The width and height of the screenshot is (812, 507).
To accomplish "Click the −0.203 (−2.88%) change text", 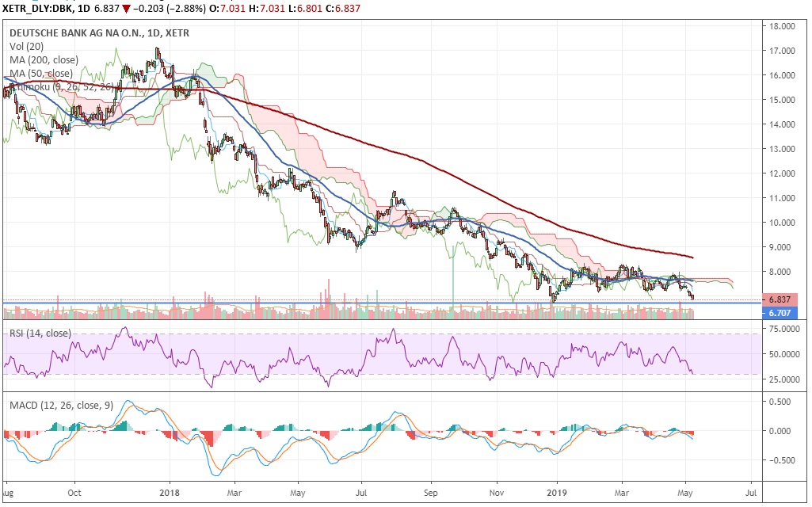I will tap(170, 9).
